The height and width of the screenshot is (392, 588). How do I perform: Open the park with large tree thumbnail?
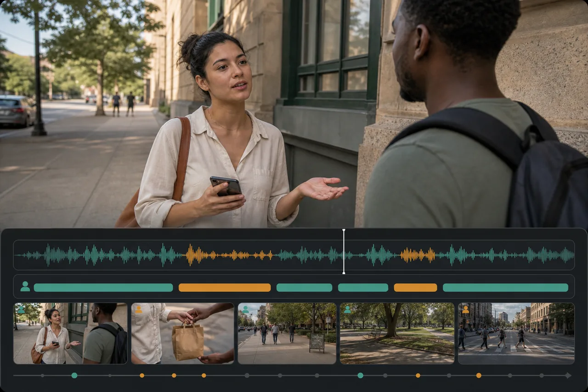pos(397,333)
